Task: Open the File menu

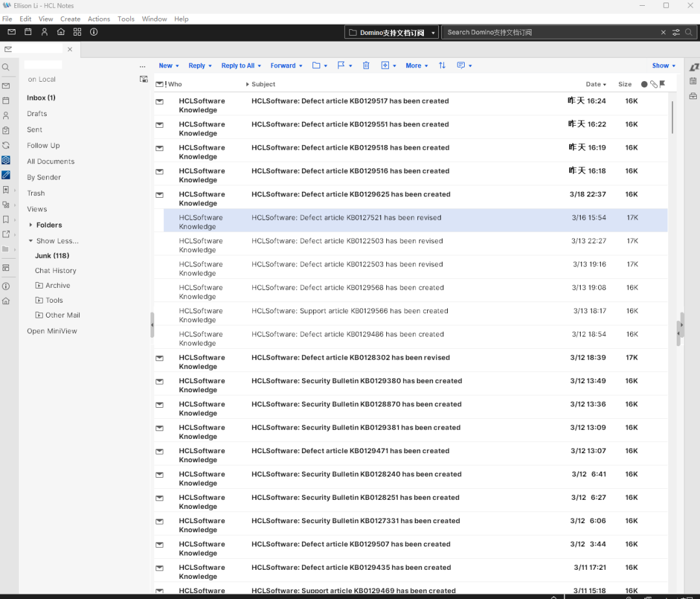Action: (7, 19)
